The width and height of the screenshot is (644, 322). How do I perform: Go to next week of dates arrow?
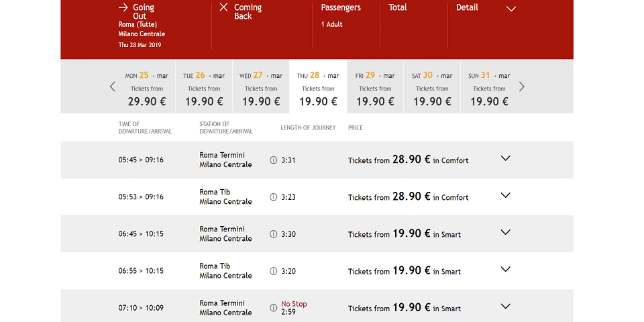tap(522, 87)
